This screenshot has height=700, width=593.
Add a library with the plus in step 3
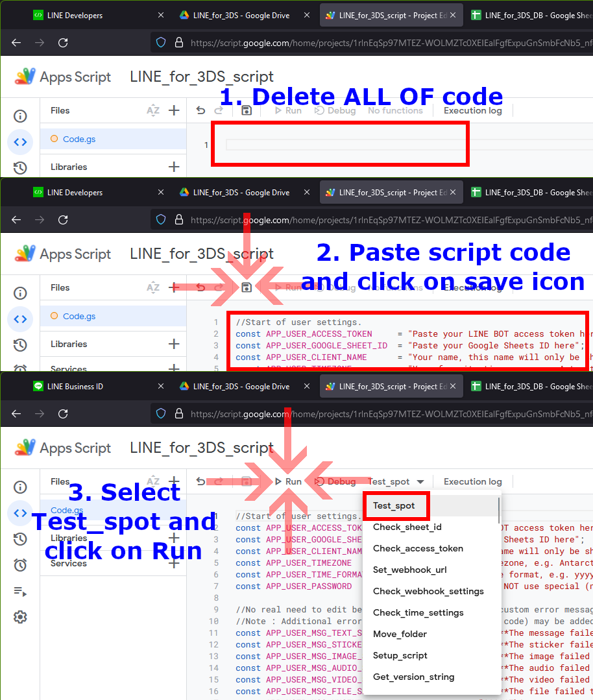click(x=174, y=538)
